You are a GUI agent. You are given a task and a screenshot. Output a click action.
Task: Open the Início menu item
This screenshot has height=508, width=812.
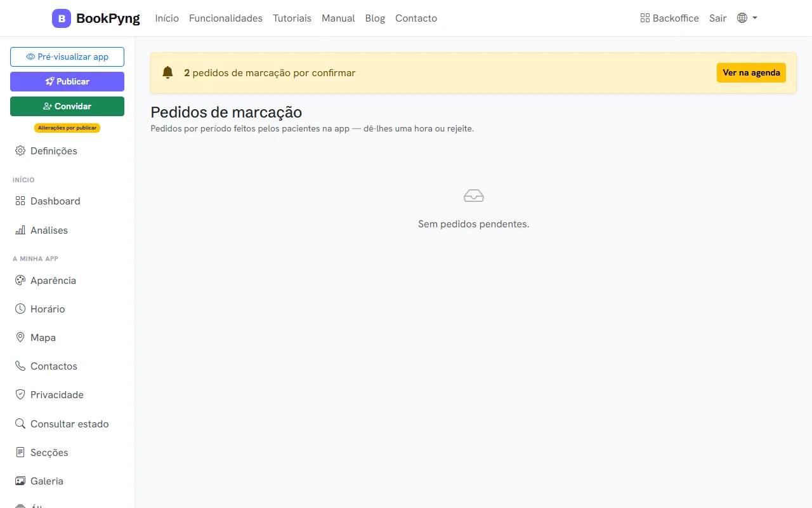click(167, 18)
